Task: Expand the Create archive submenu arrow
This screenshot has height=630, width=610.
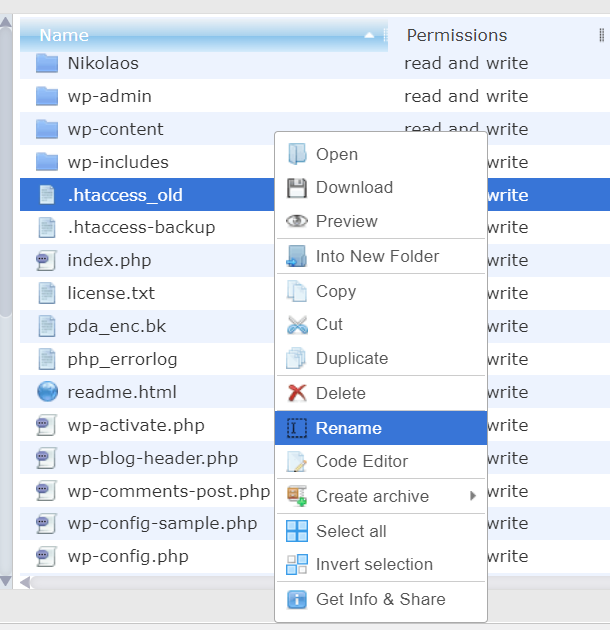Action: (x=473, y=496)
